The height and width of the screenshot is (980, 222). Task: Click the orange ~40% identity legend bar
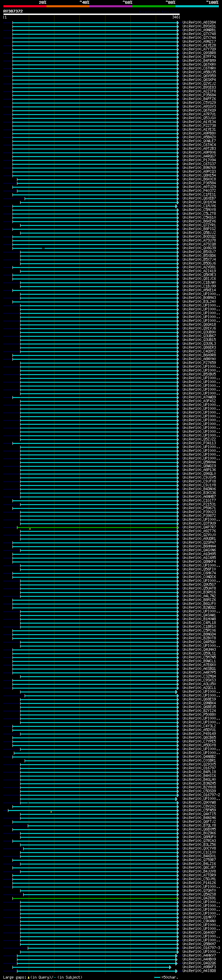[68, 7]
